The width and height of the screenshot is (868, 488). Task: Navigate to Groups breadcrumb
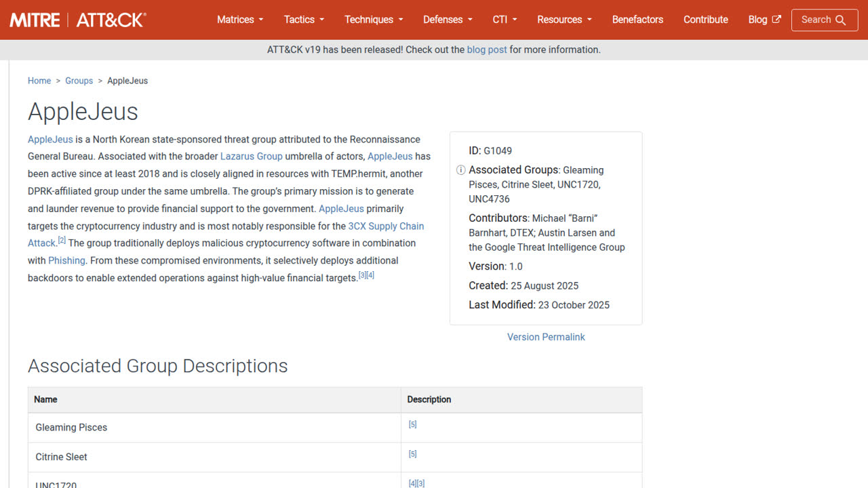(x=79, y=81)
